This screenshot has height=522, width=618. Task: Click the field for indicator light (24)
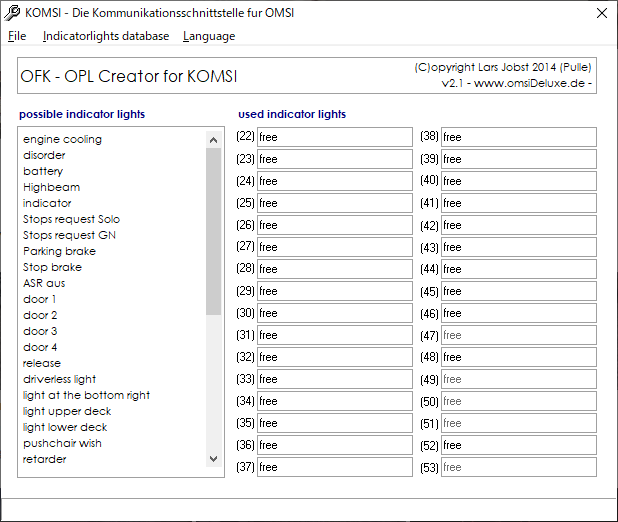pyautogui.click(x=335, y=181)
